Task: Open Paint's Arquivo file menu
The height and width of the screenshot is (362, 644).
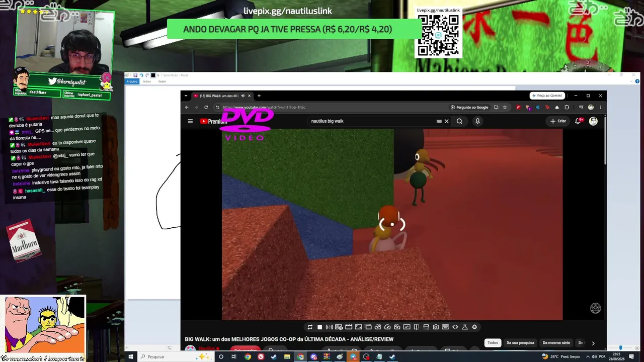Action: tap(132, 81)
